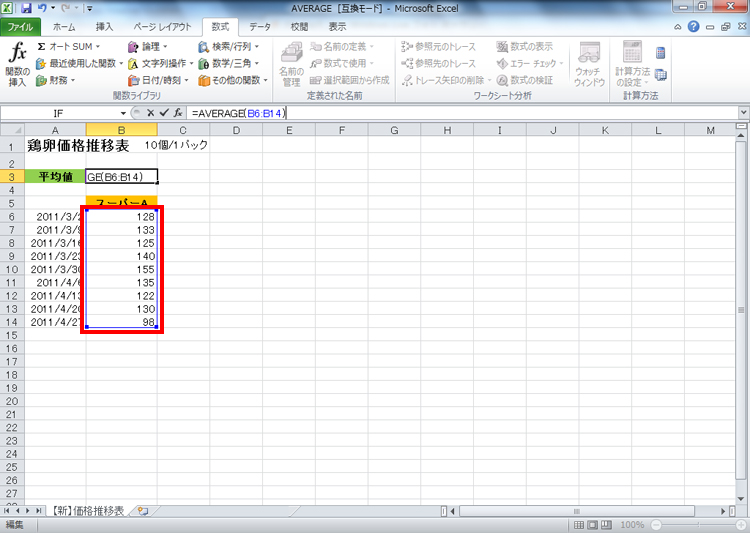Open the Math/Trig (数学/三角) functions

click(x=228, y=63)
